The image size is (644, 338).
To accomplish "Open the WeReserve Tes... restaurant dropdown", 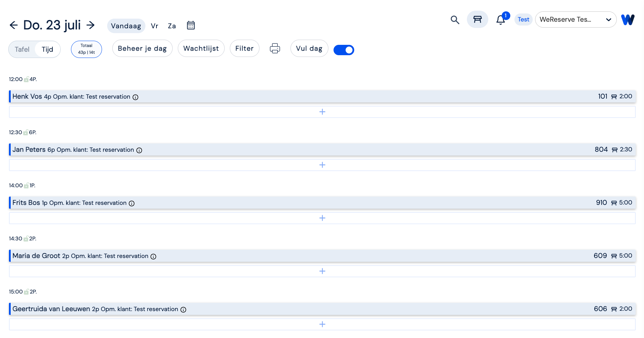I will coord(576,20).
